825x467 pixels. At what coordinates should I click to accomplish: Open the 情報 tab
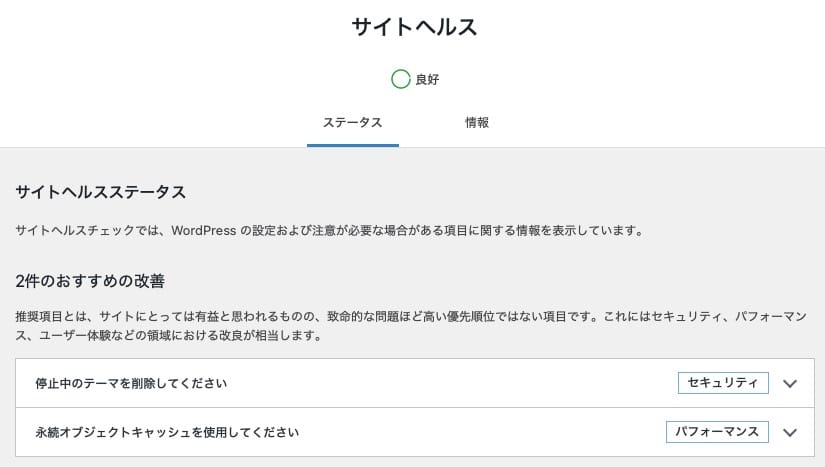477,123
